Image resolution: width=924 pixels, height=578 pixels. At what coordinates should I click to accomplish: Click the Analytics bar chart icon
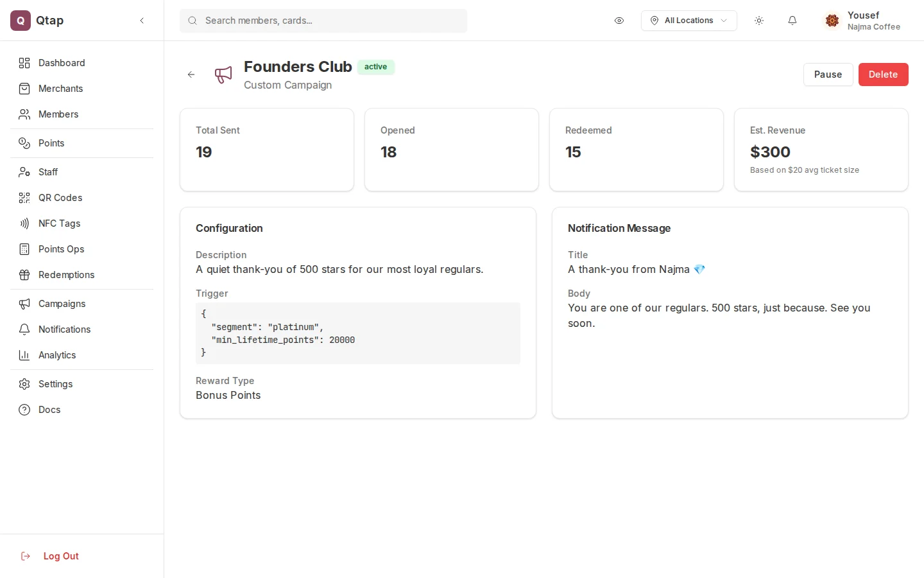pos(24,355)
